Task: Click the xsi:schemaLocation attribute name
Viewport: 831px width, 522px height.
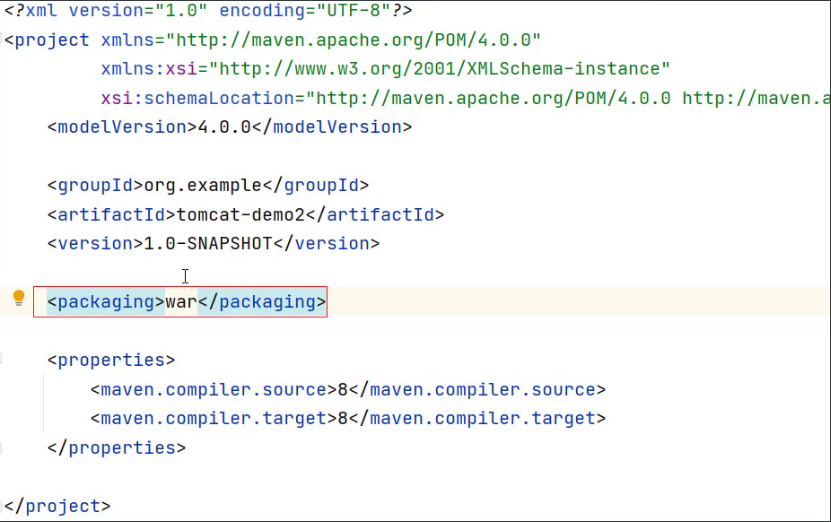Action: 197,98
